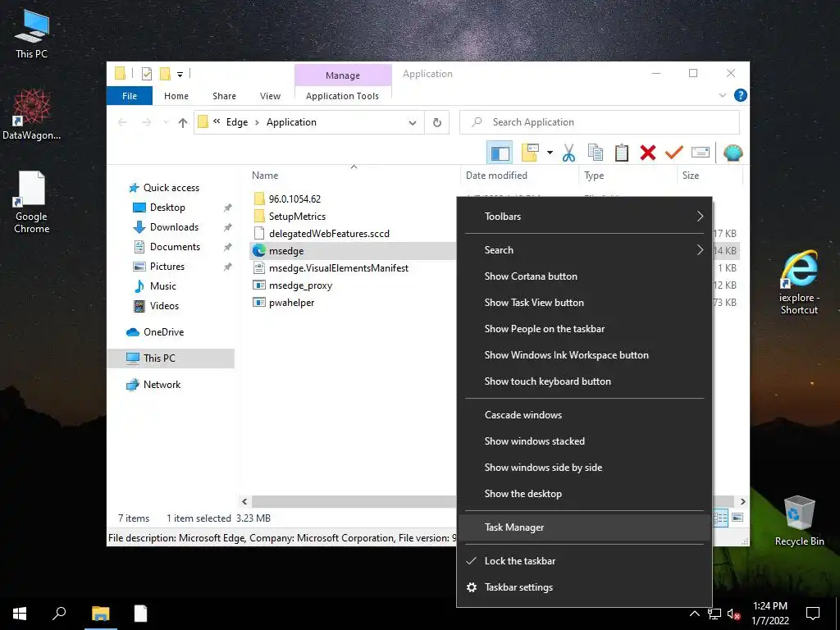
Task: Select the 96.0.1054.62 folder
Action: coord(294,199)
